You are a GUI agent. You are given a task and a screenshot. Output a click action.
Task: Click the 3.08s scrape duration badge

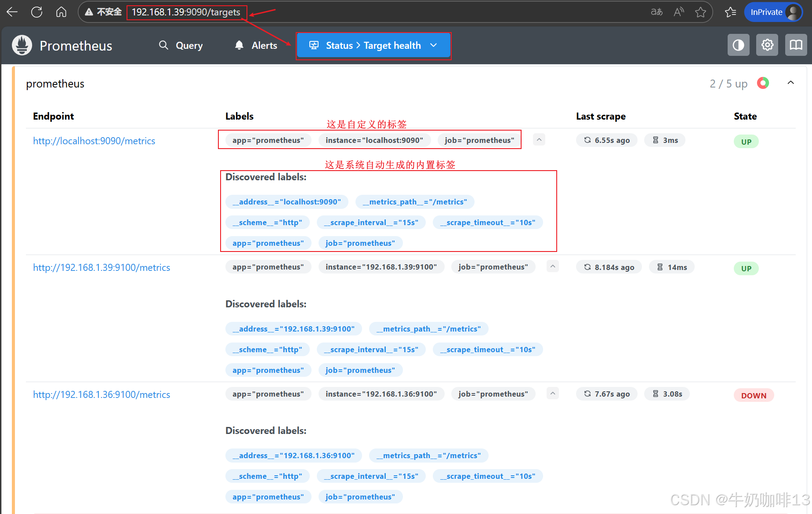click(667, 394)
